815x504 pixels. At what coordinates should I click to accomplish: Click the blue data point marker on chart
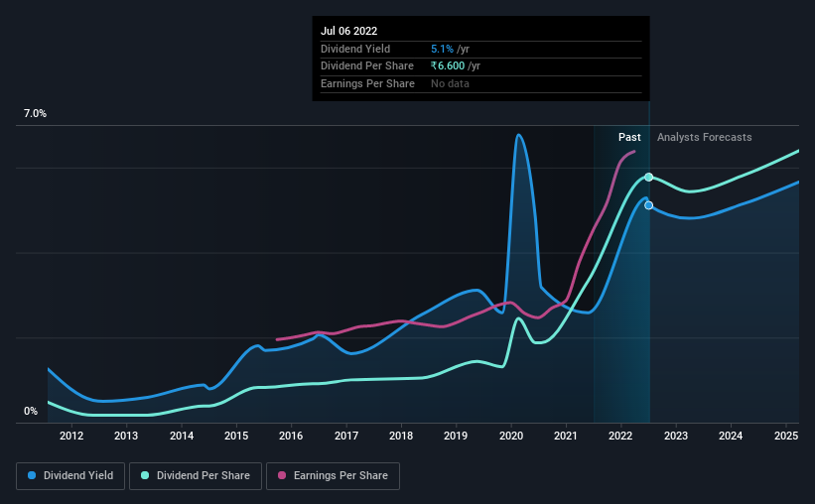coord(648,205)
